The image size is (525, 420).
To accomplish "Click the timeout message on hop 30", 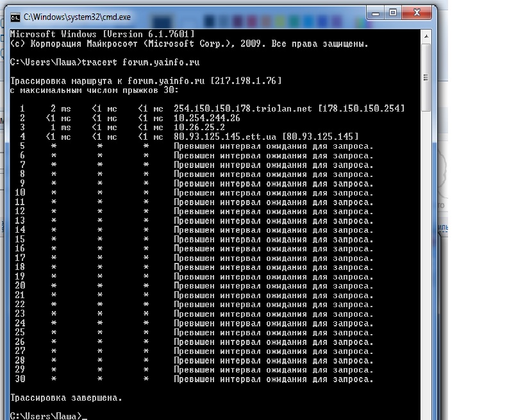I will (273, 379).
